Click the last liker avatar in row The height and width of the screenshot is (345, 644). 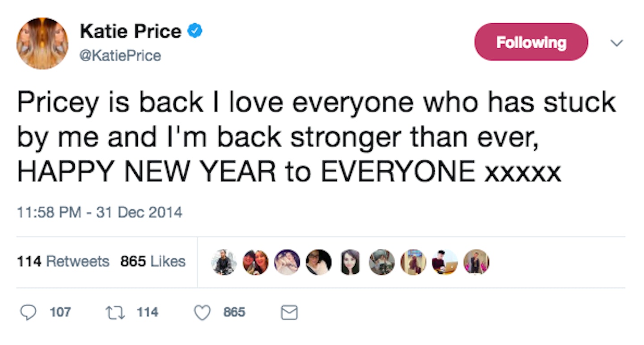[476, 262]
